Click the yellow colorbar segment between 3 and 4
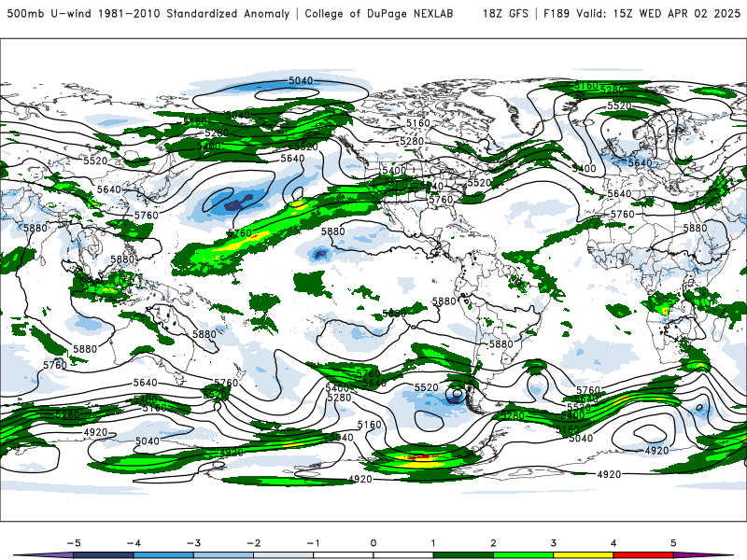The image size is (747, 560). pos(584,555)
